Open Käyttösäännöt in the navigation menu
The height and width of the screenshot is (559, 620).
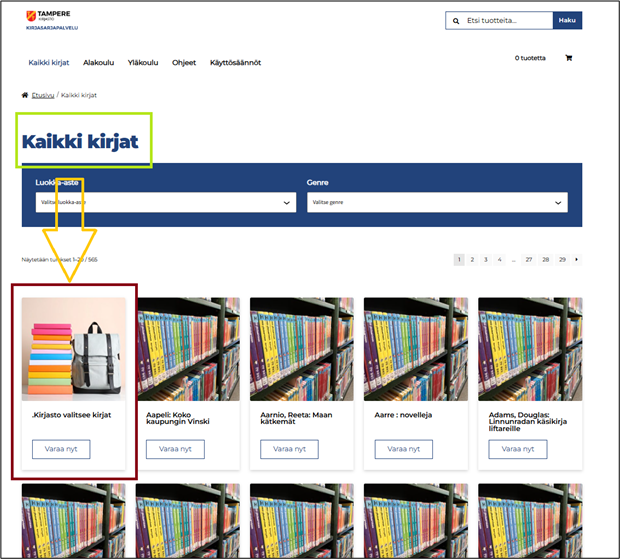[x=235, y=62]
